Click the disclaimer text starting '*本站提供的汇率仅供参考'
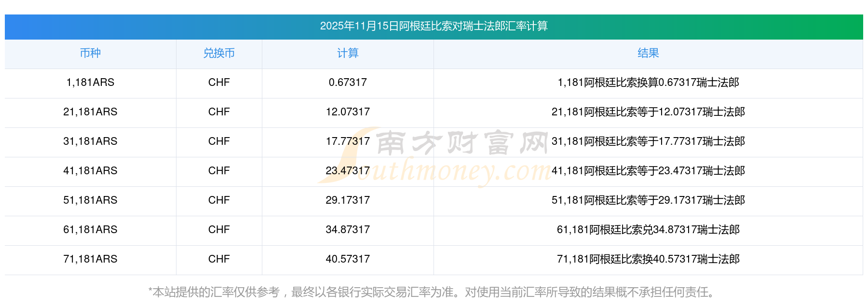Viewport: 868px width, 307px height. 434,292
